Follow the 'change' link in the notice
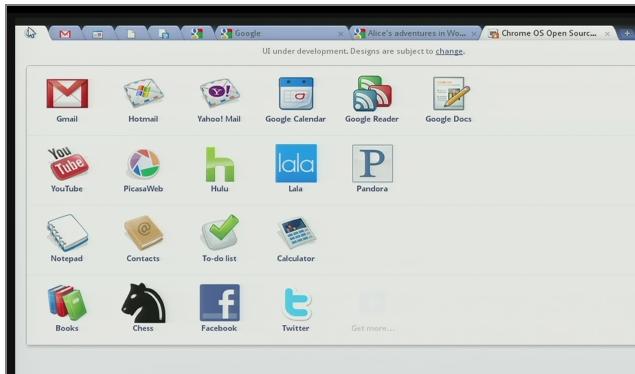 tap(449, 51)
